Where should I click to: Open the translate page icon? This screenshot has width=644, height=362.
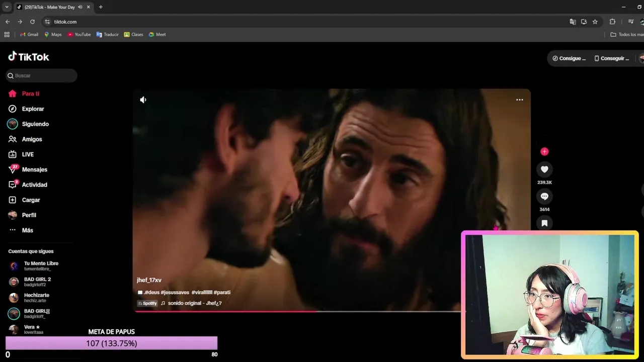pos(573,22)
